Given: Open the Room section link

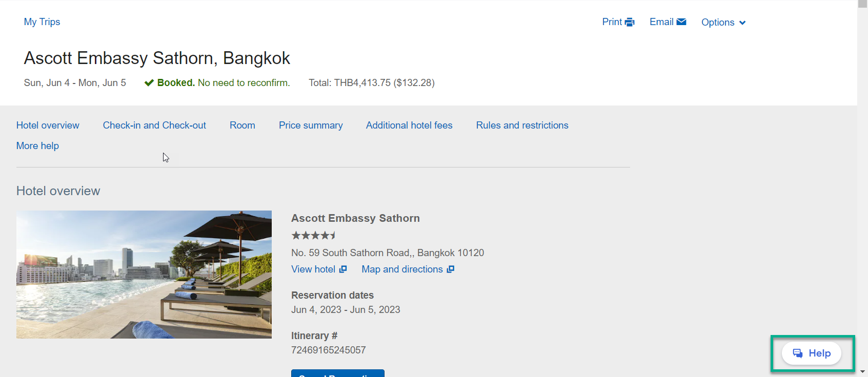Looking at the screenshot, I should (x=242, y=125).
